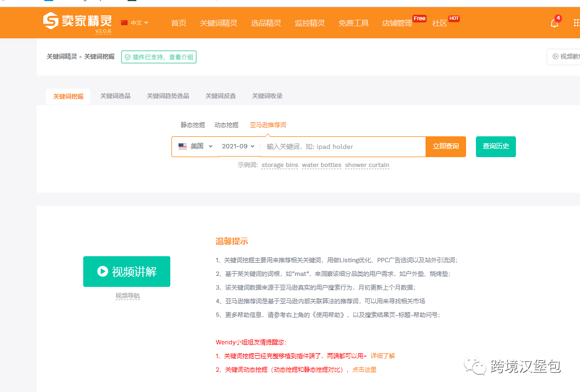The image size is (580, 392).
Task: Switch to the 关键词反查 tab
Action: pos(220,96)
